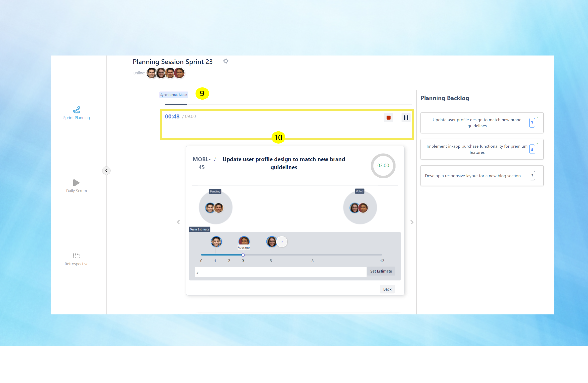The width and height of the screenshot is (588, 383).
Task: Go to previous issue using left arrow
Action: pos(178,222)
